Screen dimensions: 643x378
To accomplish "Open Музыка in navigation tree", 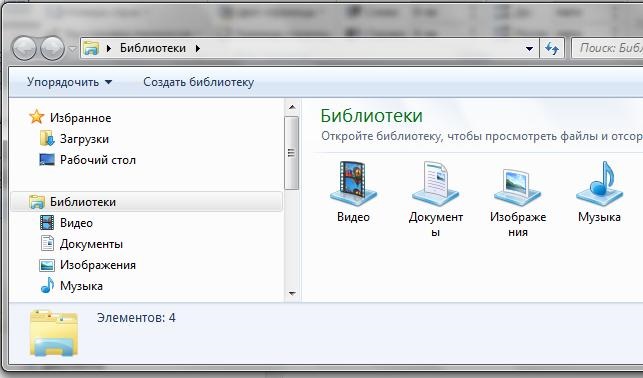I will [81, 286].
